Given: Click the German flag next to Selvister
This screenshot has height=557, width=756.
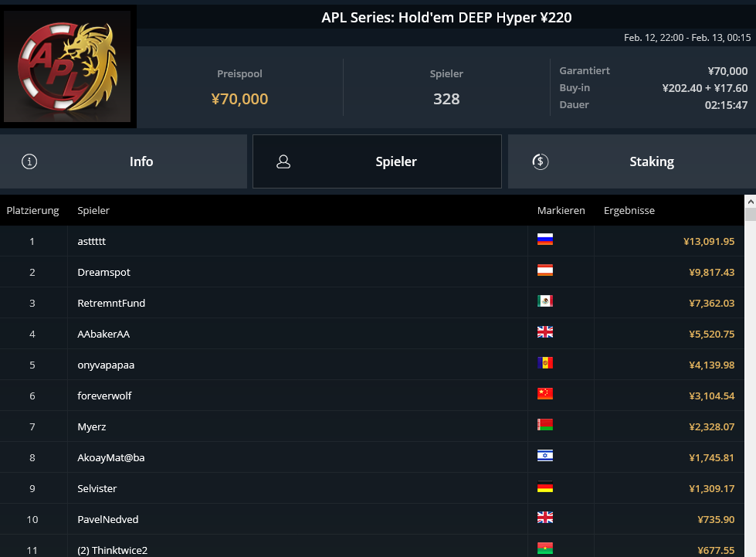Looking at the screenshot, I should pyautogui.click(x=545, y=487).
